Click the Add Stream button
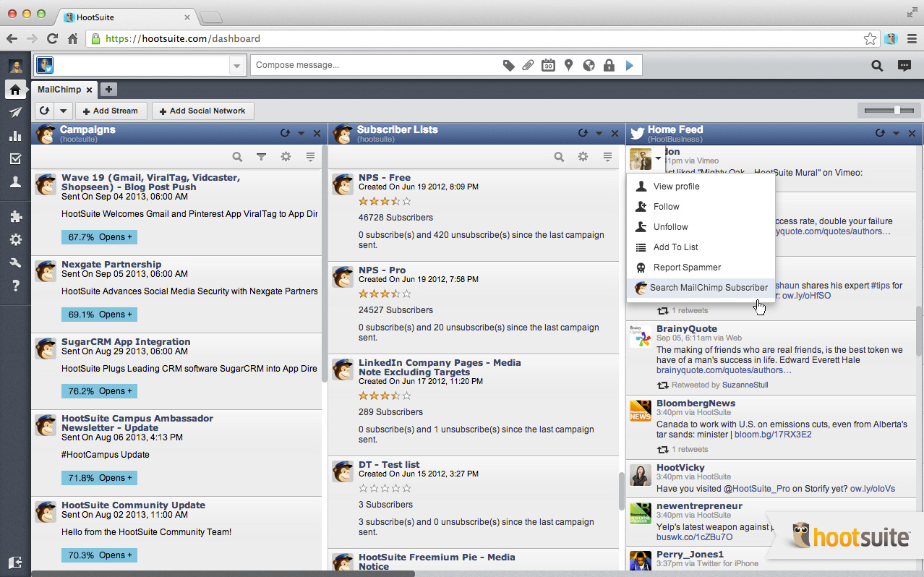The height and width of the screenshot is (577, 924). [111, 111]
